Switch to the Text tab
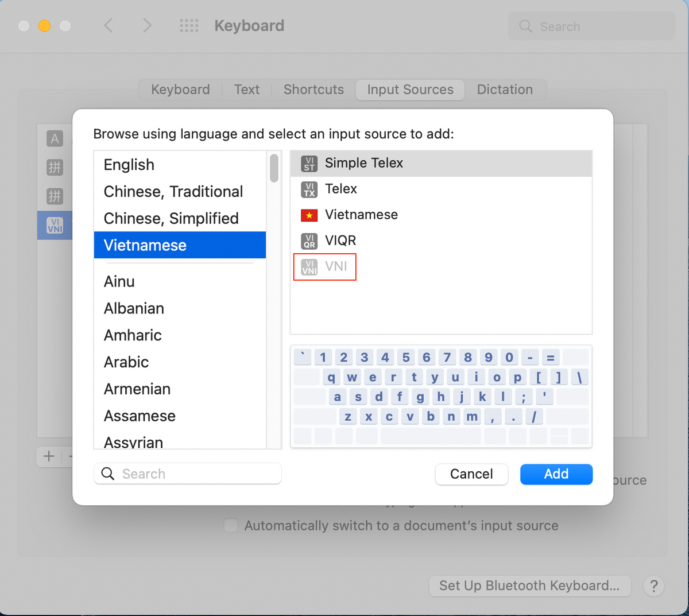Image resolution: width=689 pixels, height=616 pixels. coord(247,90)
